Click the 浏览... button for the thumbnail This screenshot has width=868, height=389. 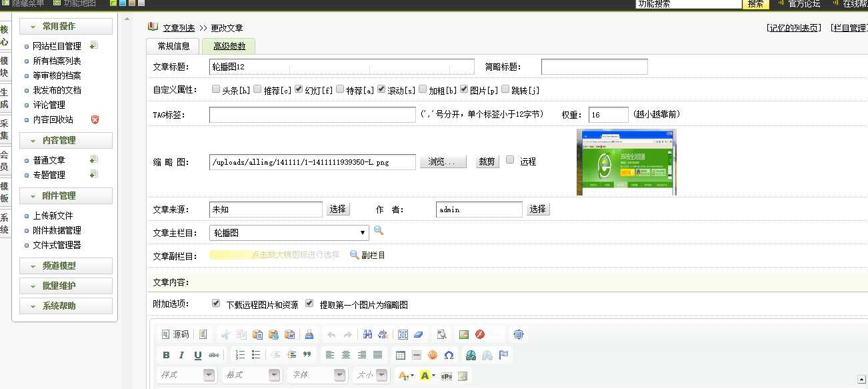[443, 162]
